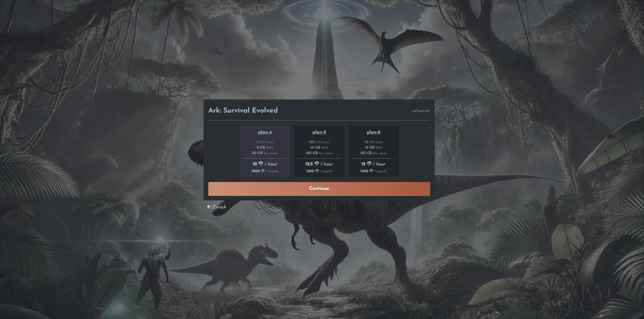Click the Ark: Survival Evolved heading
The width and height of the screenshot is (644, 319).
pyautogui.click(x=243, y=110)
